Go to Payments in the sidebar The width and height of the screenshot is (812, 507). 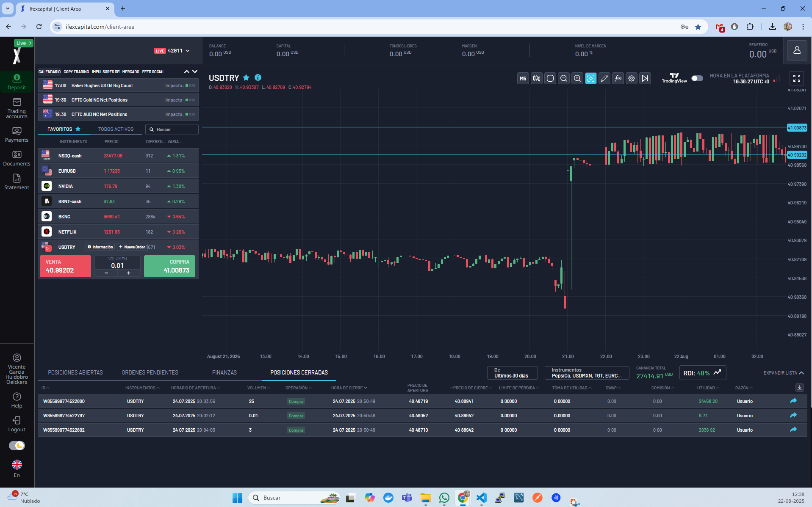(x=17, y=135)
